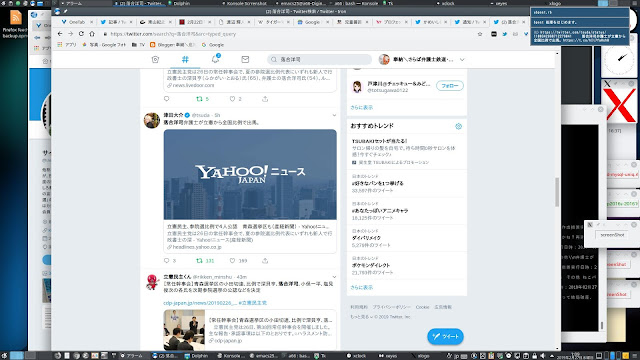Expand tsuda tweet options chevron

tap(334, 115)
